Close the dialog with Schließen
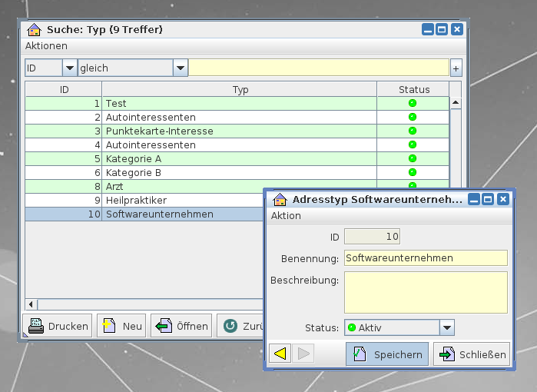 click(x=472, y=354)
